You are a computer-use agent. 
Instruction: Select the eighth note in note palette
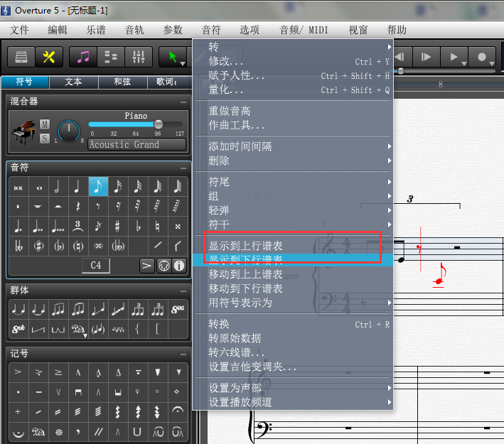click(x=98, y=186)
